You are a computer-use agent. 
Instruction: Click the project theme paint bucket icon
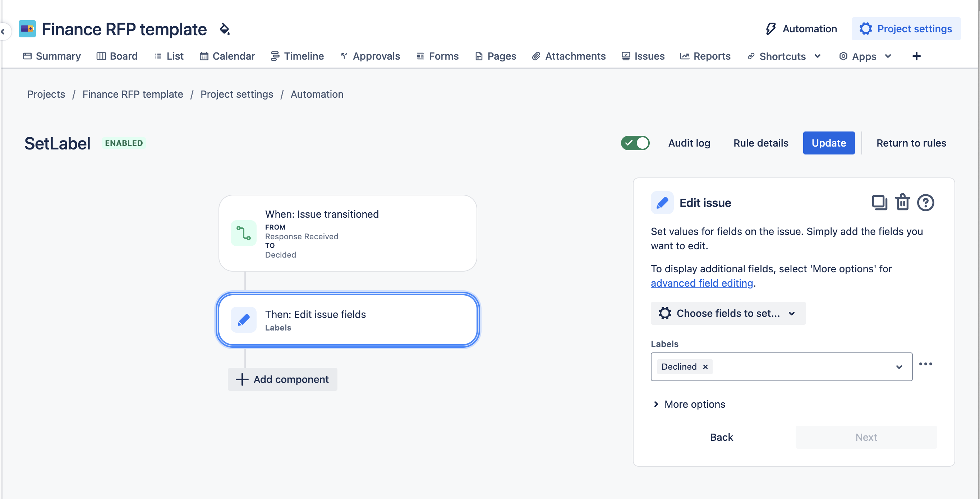(225, 29)
